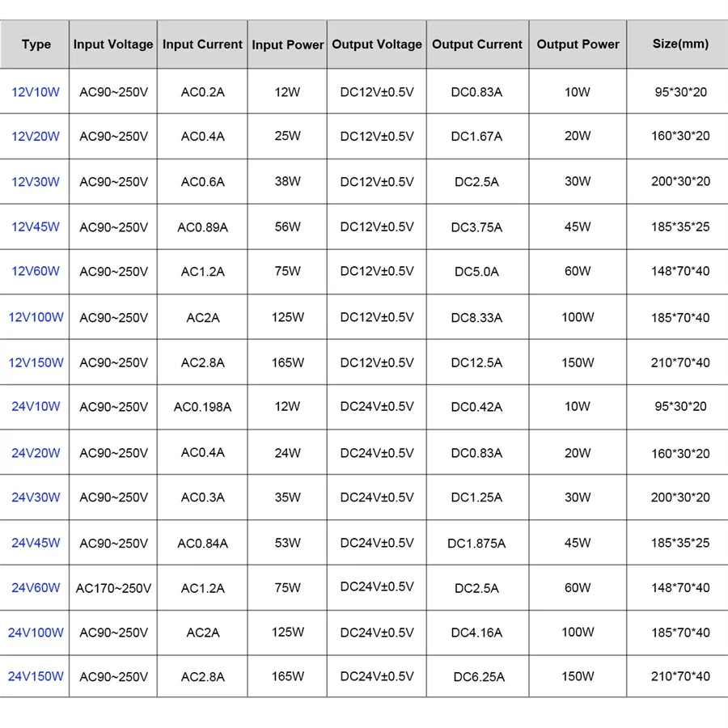Select the 12V20W type cell

[x=36, y=137]
